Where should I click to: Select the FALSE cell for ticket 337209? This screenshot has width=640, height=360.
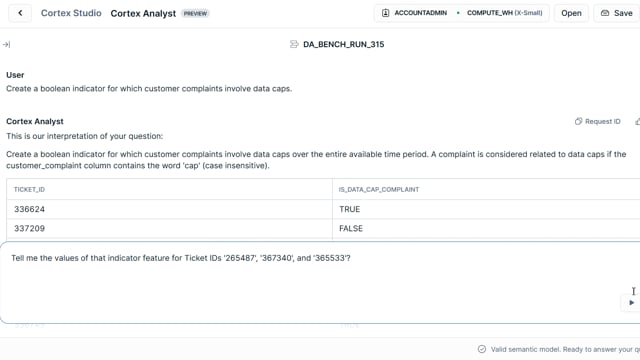pyautogui.click(x=486, y=228)
